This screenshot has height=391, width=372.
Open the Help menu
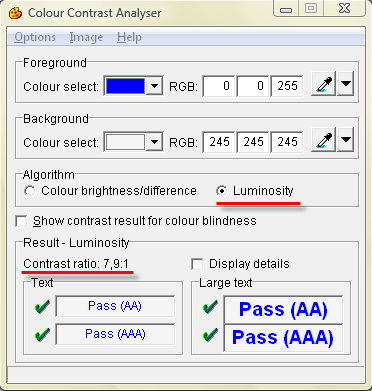point(129,37)
